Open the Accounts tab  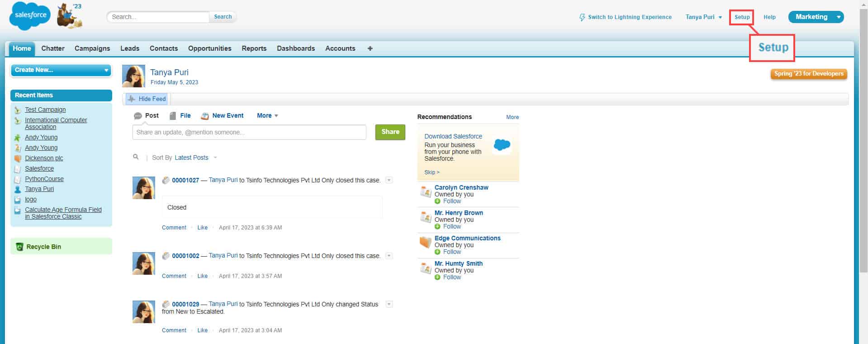pos(340,48)
